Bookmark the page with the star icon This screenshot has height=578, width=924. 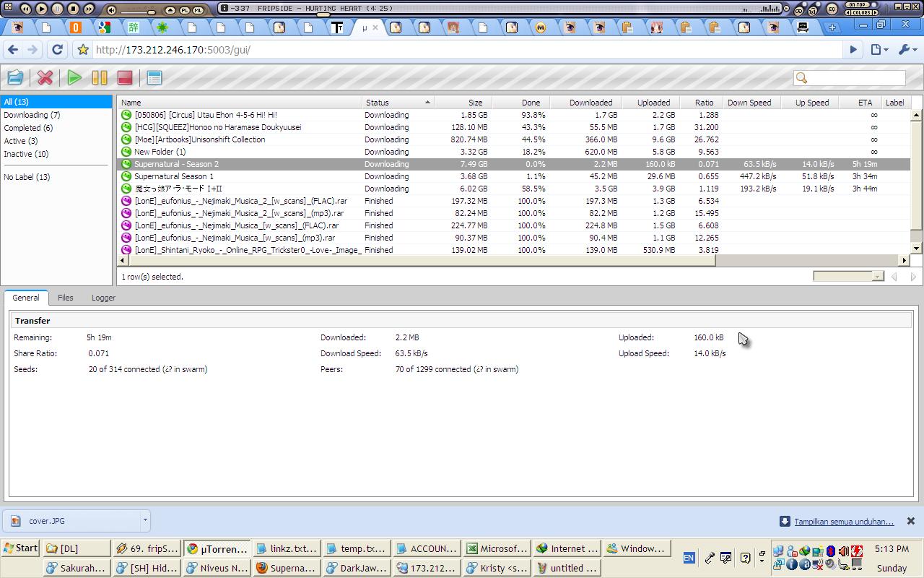(83, 50)
